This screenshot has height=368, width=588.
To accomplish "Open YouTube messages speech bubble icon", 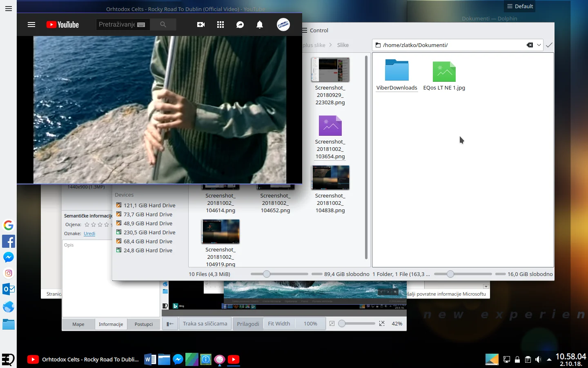I will (x=240, y=25).
